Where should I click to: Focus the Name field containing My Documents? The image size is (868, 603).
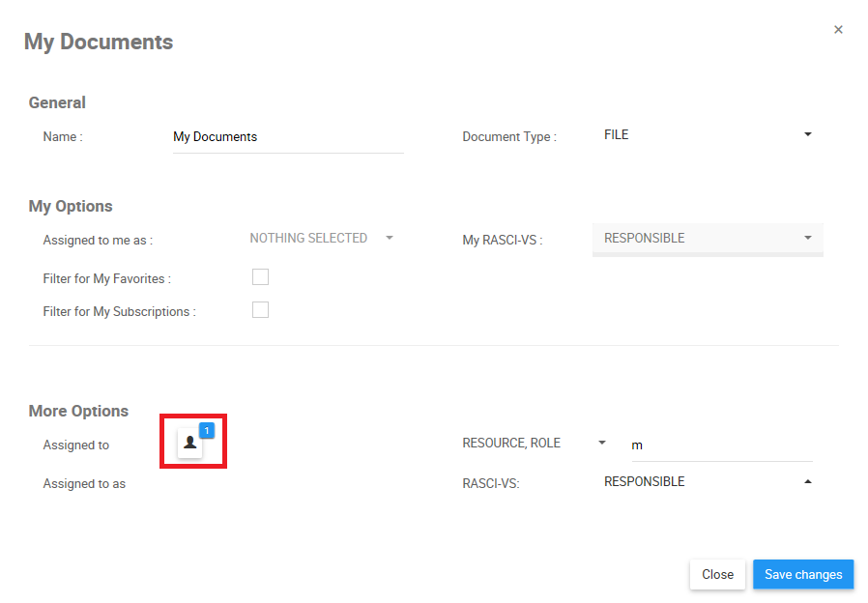click(287, 137)
